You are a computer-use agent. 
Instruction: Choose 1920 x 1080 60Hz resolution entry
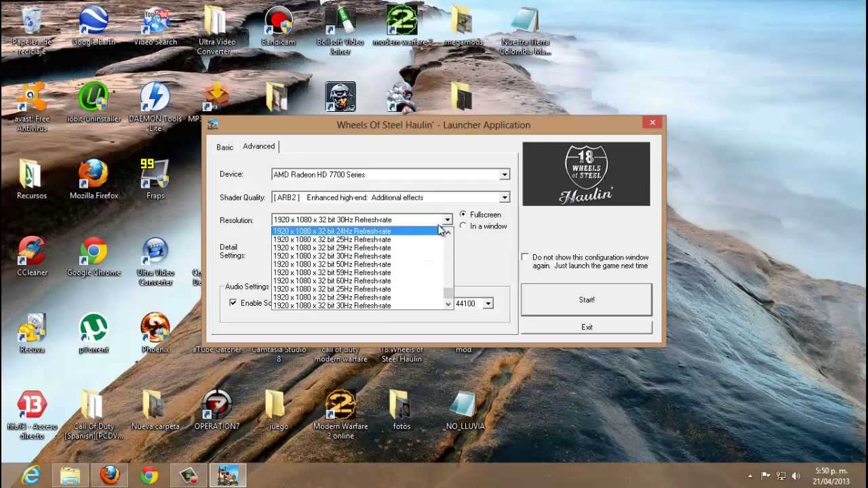pyautogui.click(x=357, y=281)
